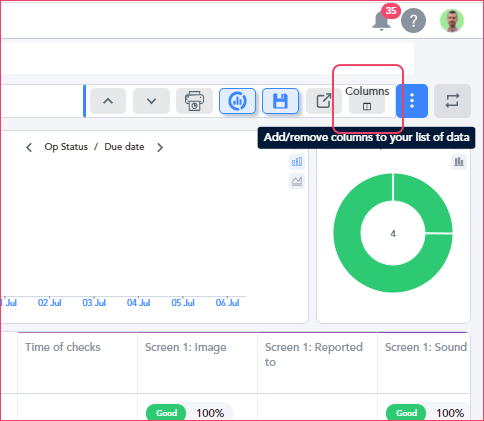
Task: Click the Screen 1: Image column header
Action: [x=186, y=347]
